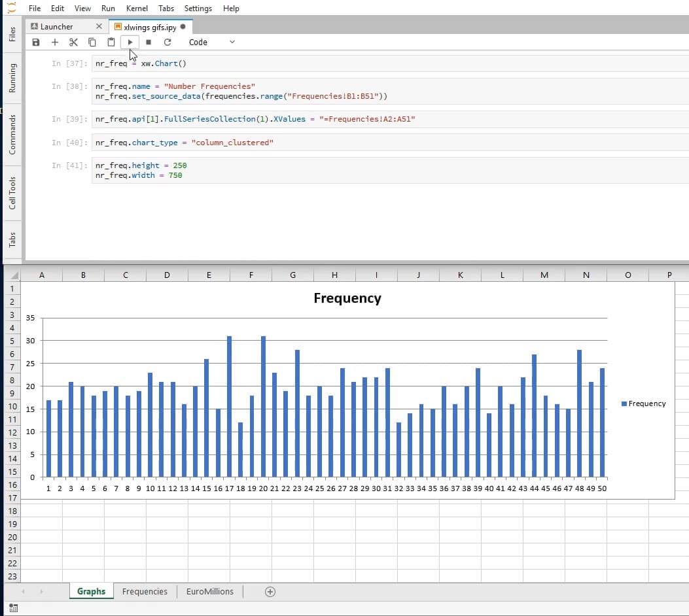Restart the kernel with the refresh icon

168,42
